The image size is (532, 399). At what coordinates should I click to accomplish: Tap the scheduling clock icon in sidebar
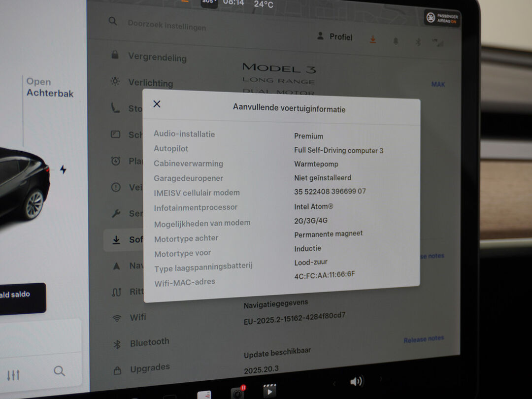click(x=116, y=161)
